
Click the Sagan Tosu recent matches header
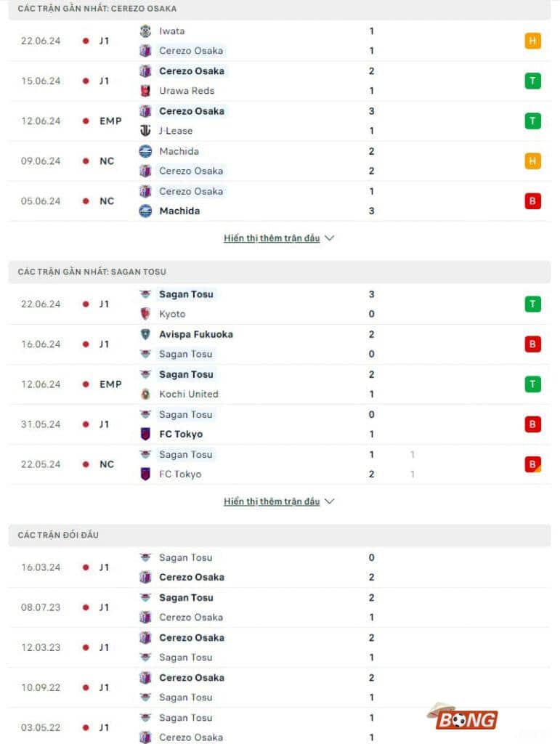pyautogui.click(x=92, y=272)
